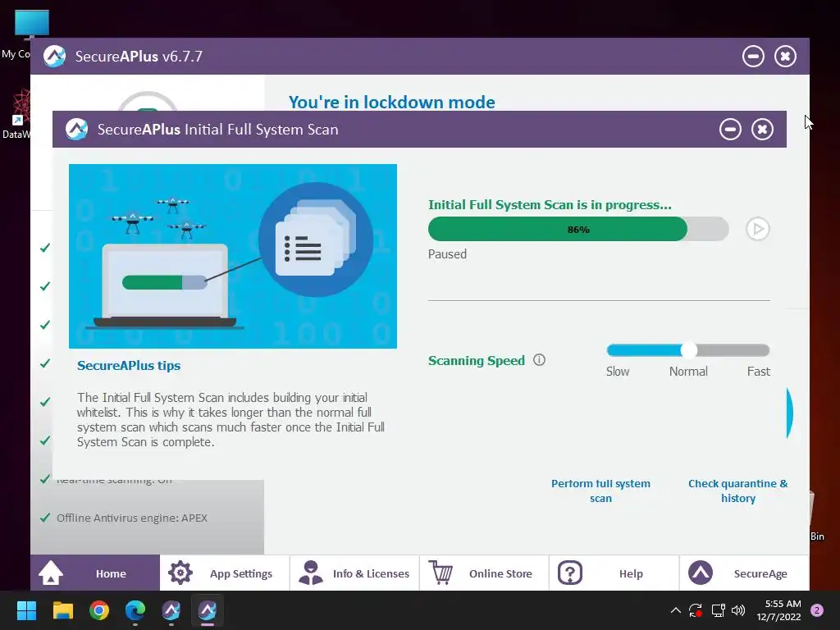The height and width of the screenshot is (630, 840).
Task: Set scanning speed to Fast
Action: pyautogui.click(x=759, y=372)
